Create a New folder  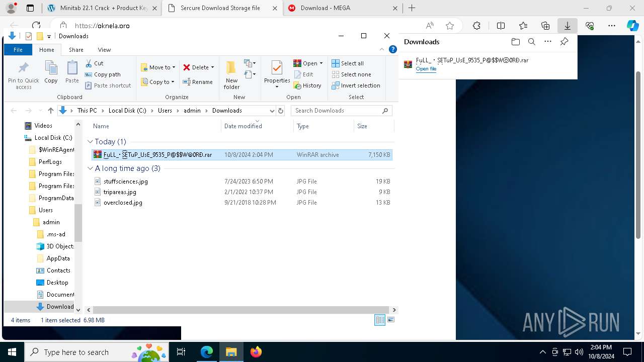click(x=231, y=75)
